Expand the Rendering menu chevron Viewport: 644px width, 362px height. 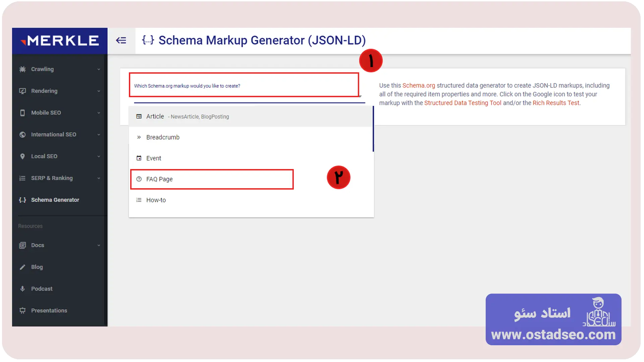[99, 91]
